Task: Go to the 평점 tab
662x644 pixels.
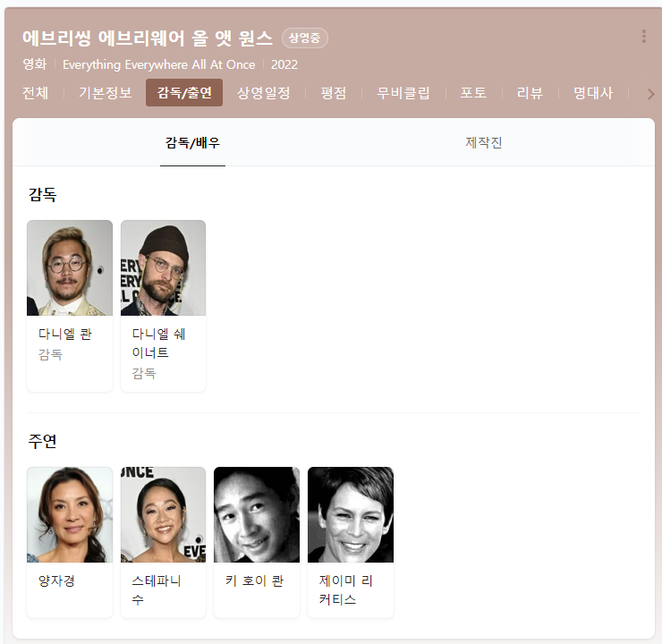Action: (334, 93)
